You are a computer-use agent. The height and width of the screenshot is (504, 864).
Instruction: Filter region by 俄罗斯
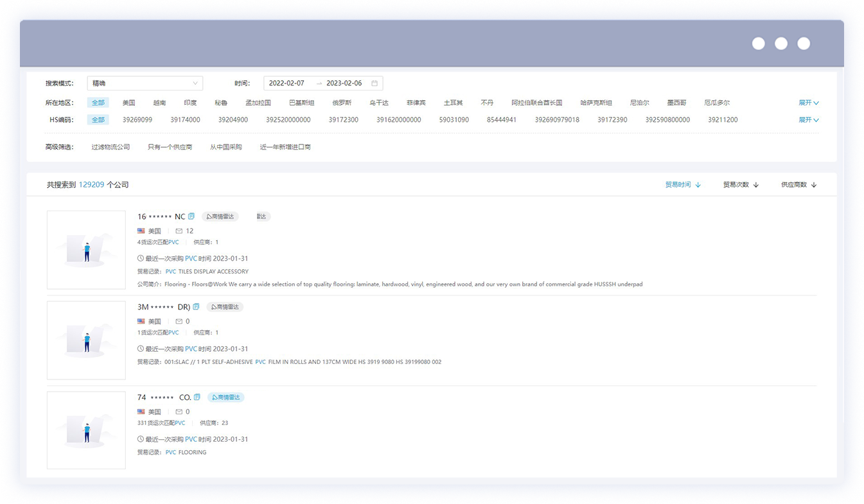click(x=342, y=102)
